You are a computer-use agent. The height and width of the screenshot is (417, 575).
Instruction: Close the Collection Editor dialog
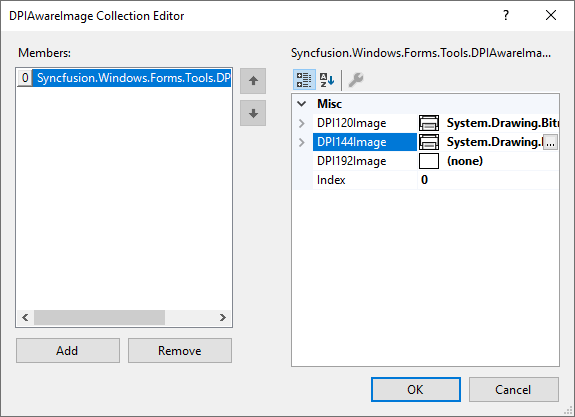(551, 15)
